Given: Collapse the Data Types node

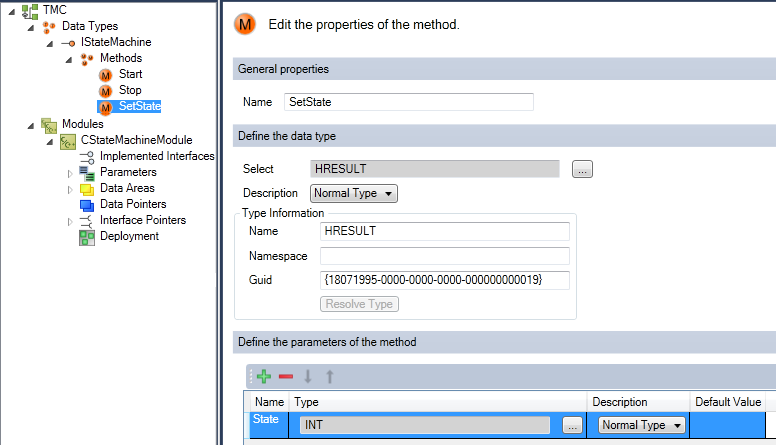Looking at the screenshot, I should tap(31, 28).
